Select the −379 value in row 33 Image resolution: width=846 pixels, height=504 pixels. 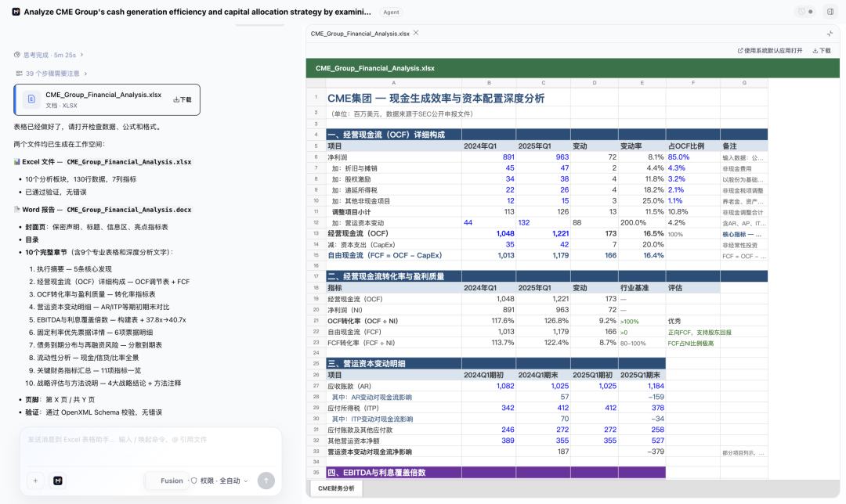(x=642, y=452)
